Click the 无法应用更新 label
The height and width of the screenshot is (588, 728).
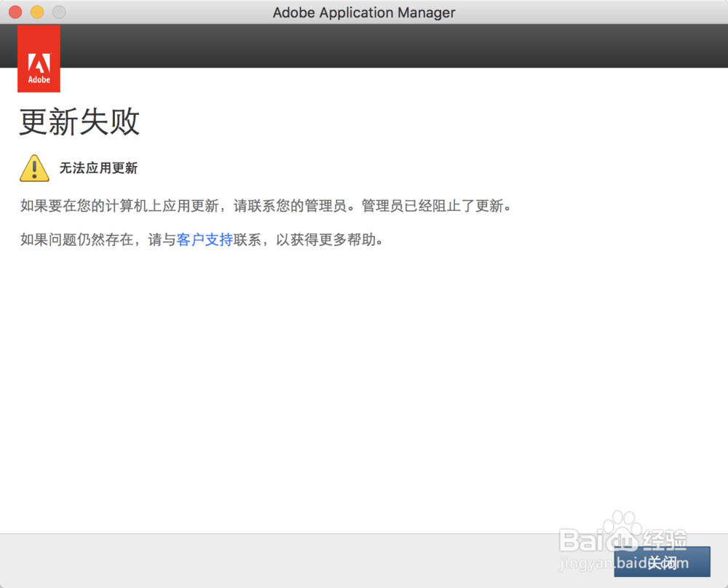(x=99, y=167)
